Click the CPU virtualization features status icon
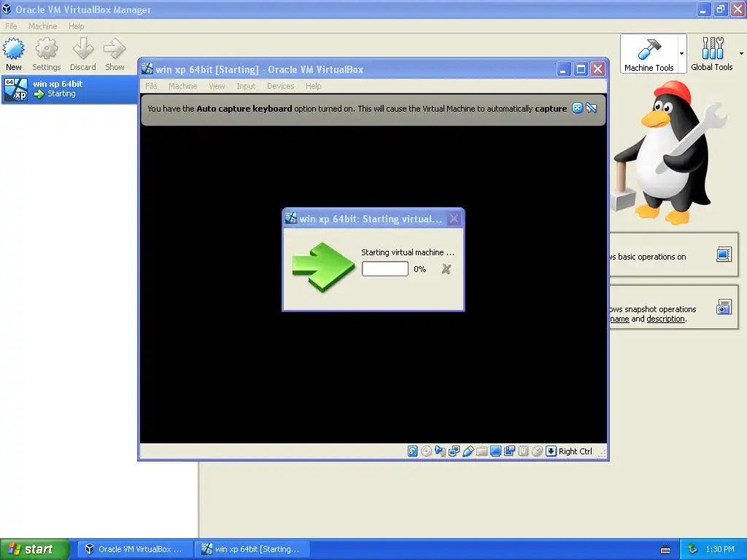 point(523,451)
